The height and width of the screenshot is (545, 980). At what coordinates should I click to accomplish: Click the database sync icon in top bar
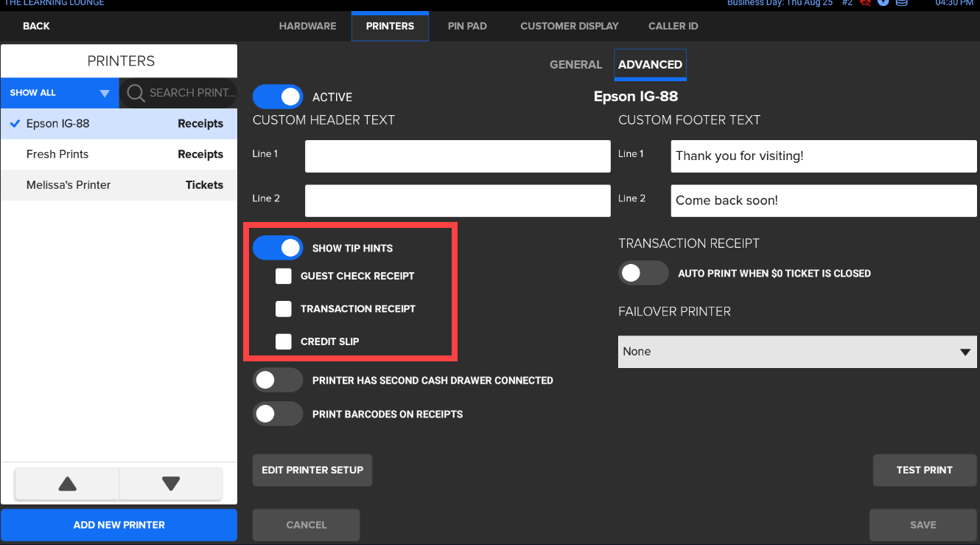point(900,4)
